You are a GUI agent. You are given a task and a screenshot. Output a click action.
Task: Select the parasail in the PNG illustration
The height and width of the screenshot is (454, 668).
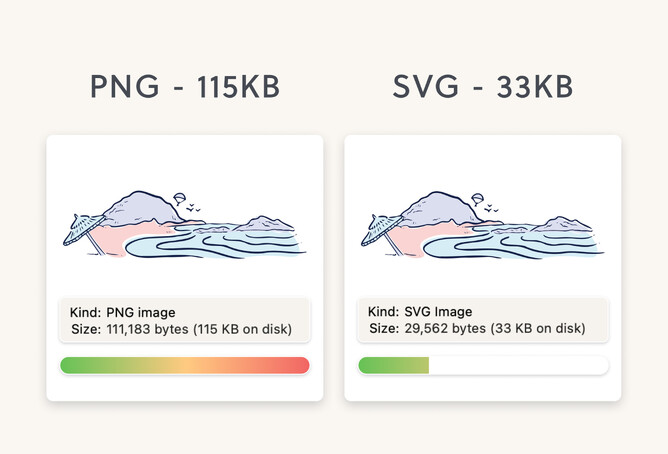(x=178, y=197)
